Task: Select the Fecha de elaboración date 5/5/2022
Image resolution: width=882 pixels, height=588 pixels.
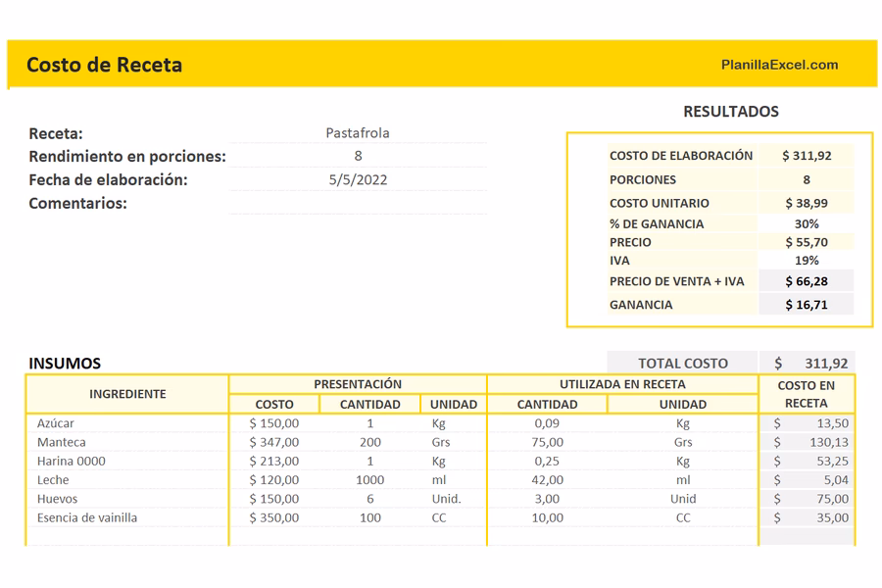Action: click(x=358, y=179)
